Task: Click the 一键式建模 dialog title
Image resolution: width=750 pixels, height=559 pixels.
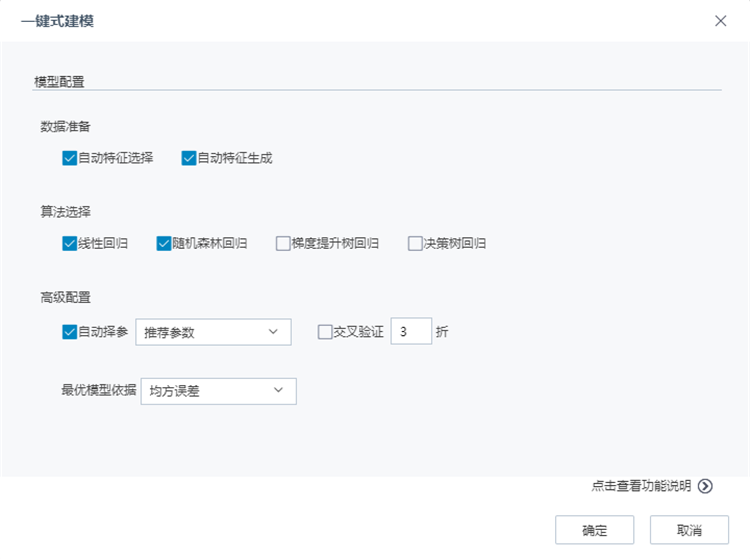Action: tap(57, 21)
